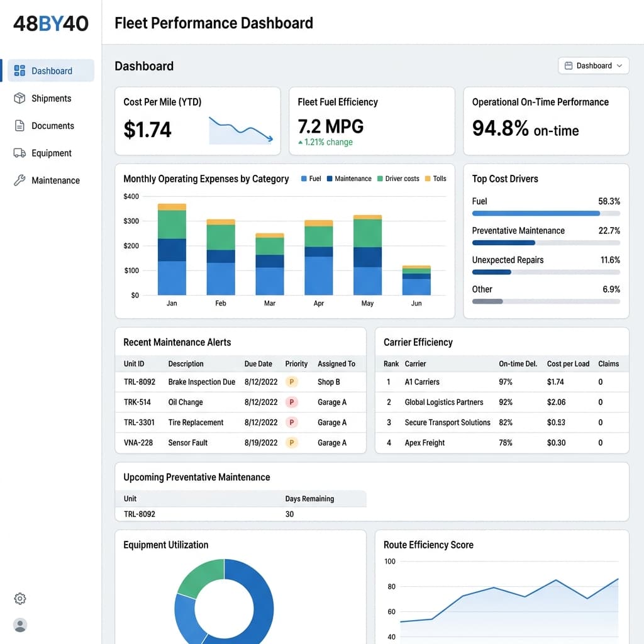
Task: Click the '7.2 MPG' value
Action: 331,126
